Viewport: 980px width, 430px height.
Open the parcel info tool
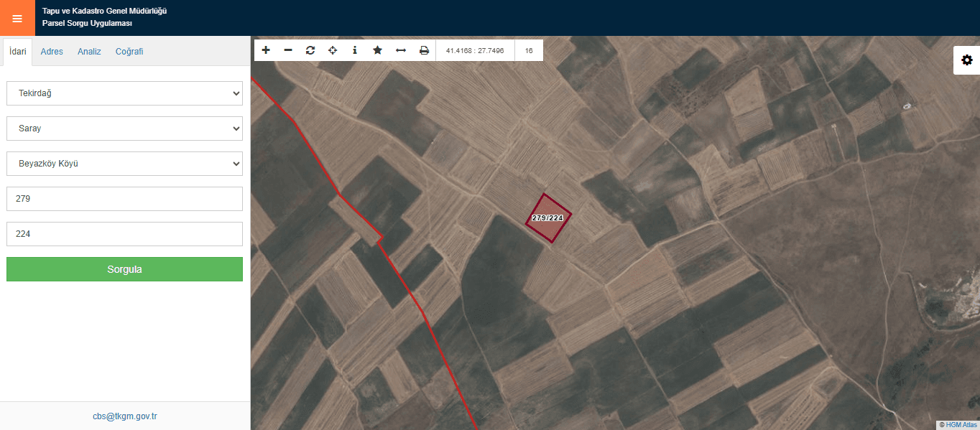click(355, 50)
